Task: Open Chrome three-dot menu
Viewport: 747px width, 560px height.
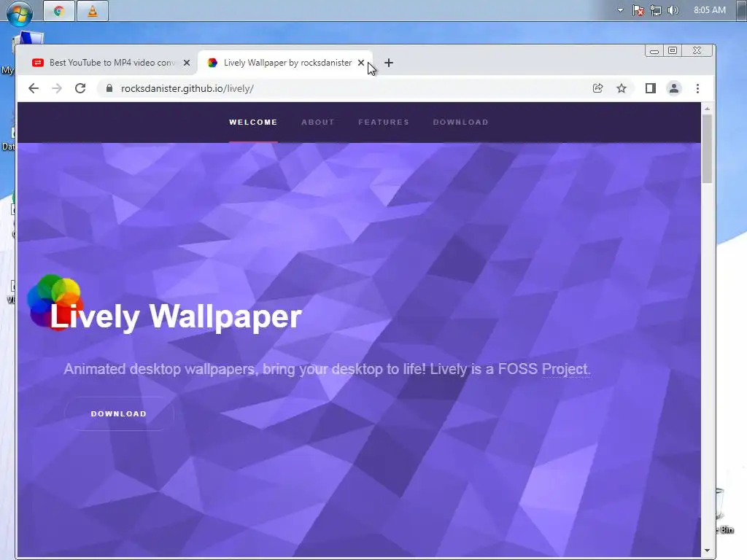Action: coord(697,88)
